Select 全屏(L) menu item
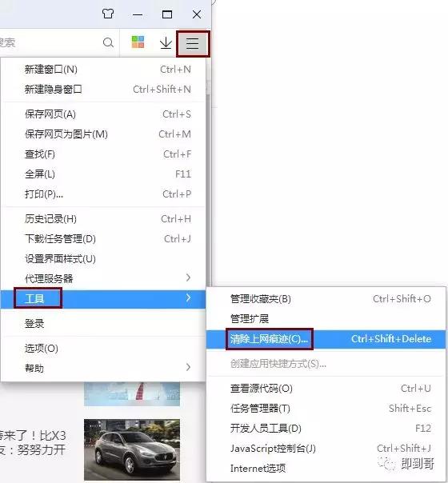The image size is (448, 483). [103, 174]
